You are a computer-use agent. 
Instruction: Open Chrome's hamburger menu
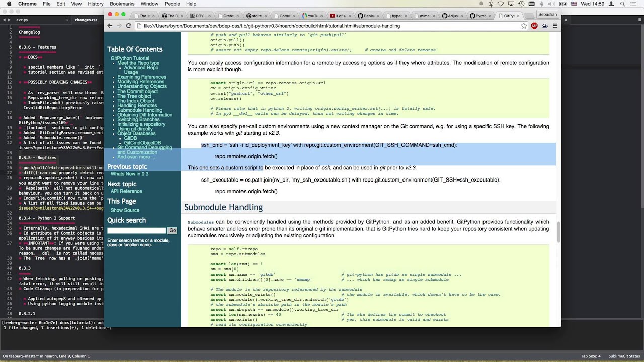(555, 26)
